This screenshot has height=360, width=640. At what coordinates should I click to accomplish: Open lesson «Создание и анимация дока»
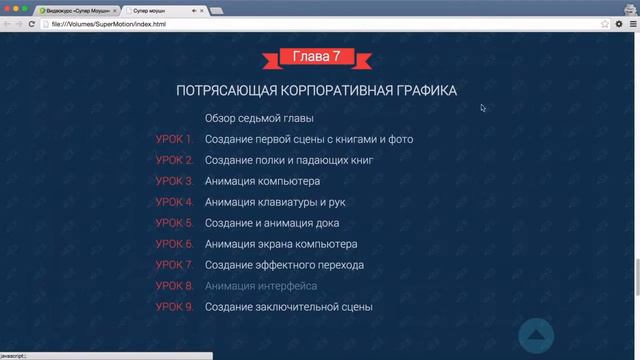[272, 223]
